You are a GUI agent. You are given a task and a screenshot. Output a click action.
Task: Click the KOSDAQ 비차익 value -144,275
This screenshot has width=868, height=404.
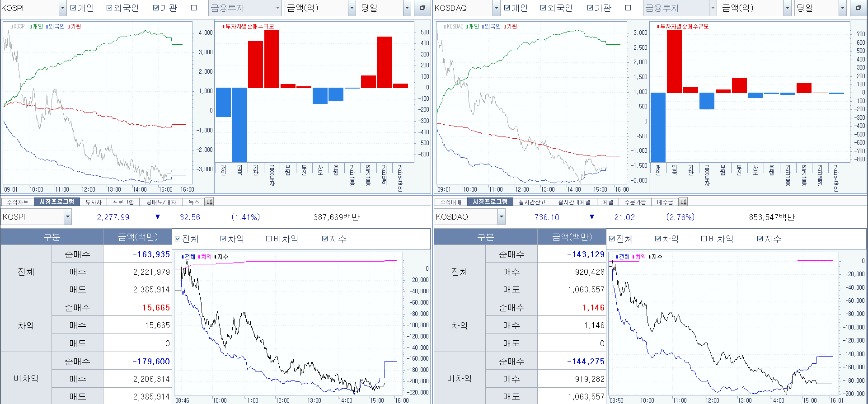point(586,362)
